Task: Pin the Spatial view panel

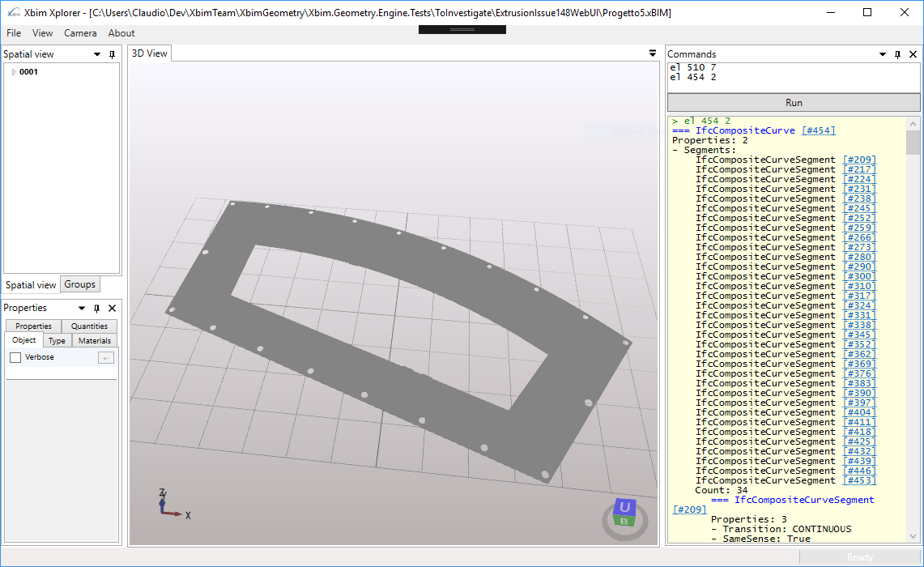Action: pos(111,53)
